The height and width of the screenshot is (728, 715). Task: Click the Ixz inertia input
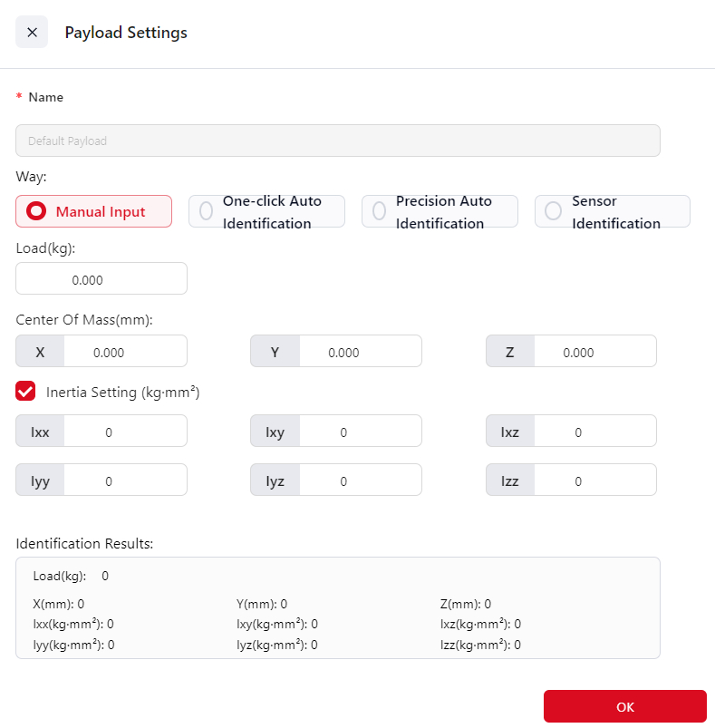tap(594, 432)
